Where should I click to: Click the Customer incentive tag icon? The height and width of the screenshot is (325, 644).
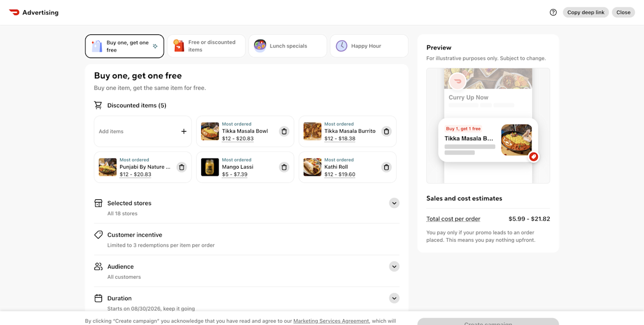(x=98, y=235)
